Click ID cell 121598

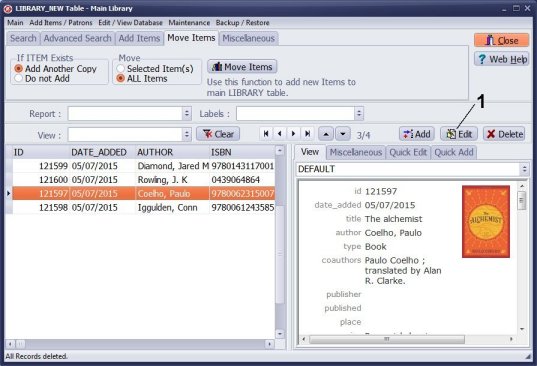(41, 207)
